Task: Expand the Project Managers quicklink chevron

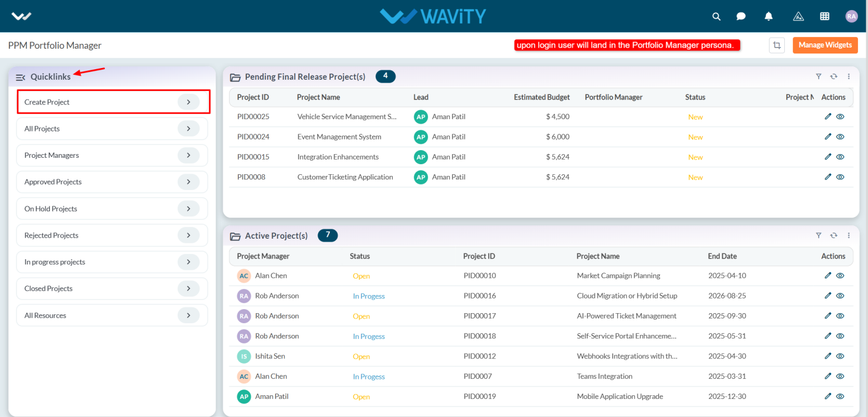Action: coord(188,155)
